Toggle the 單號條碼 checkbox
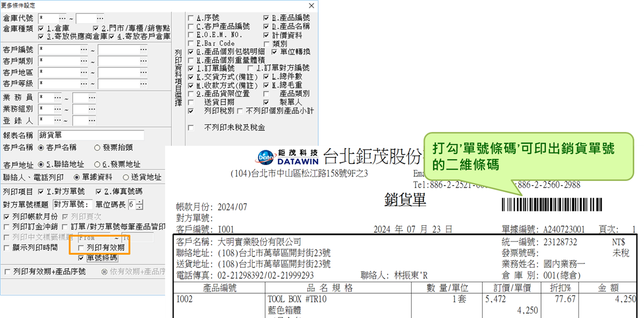This screenshot has width=644, height=318. [x=81, y=258]
